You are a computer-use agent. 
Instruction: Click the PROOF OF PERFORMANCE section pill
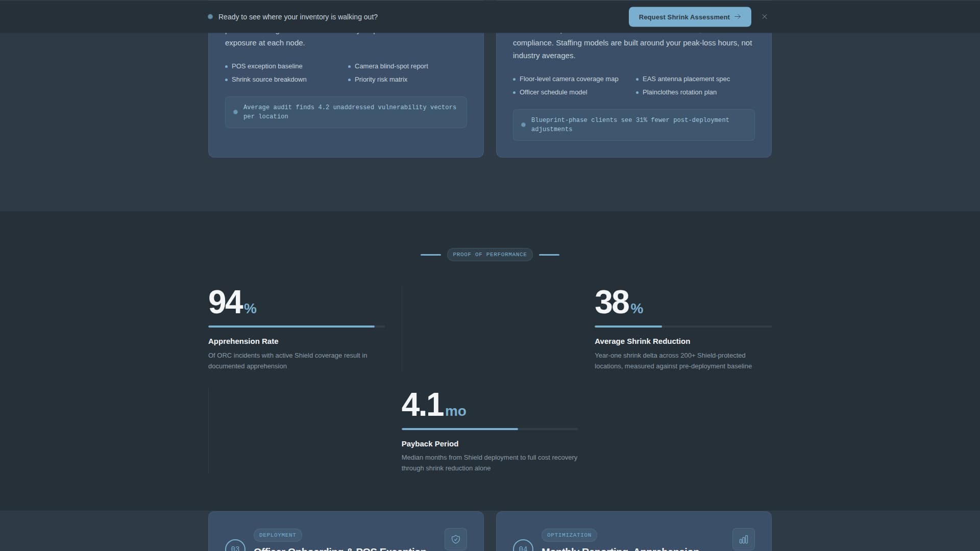pos(489,255)
